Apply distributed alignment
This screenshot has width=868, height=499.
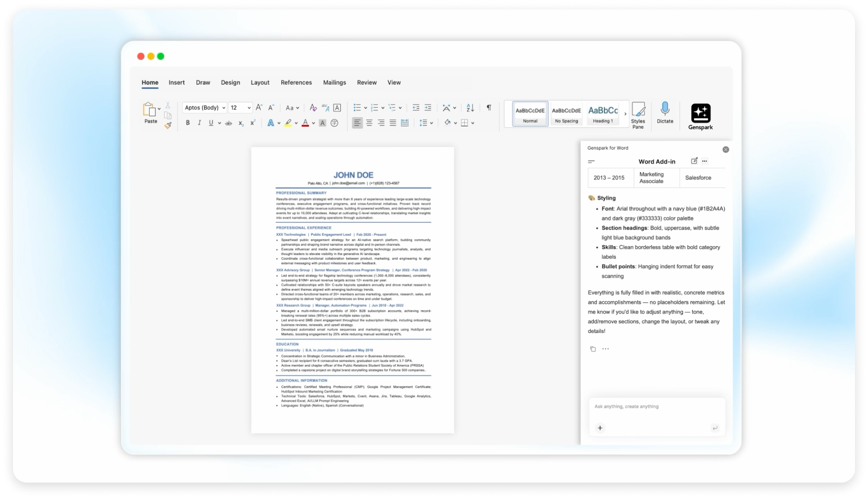[x=405, y=123]
